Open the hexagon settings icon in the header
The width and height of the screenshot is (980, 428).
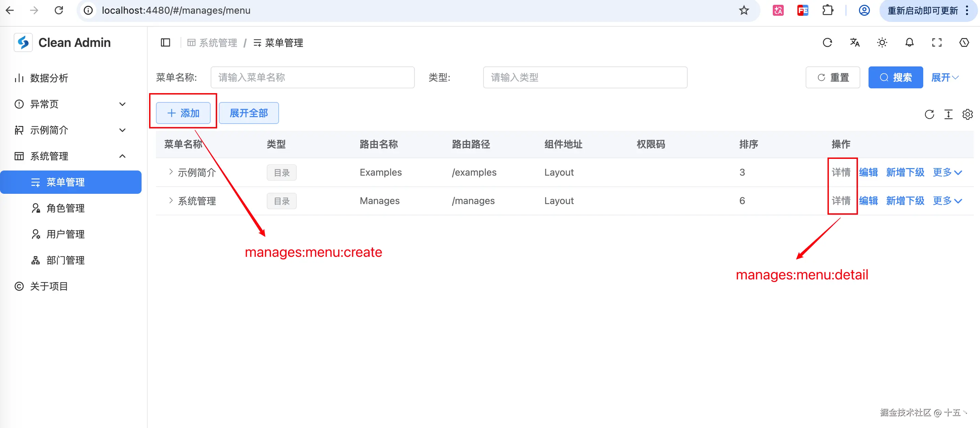click(x=964, y=43)
